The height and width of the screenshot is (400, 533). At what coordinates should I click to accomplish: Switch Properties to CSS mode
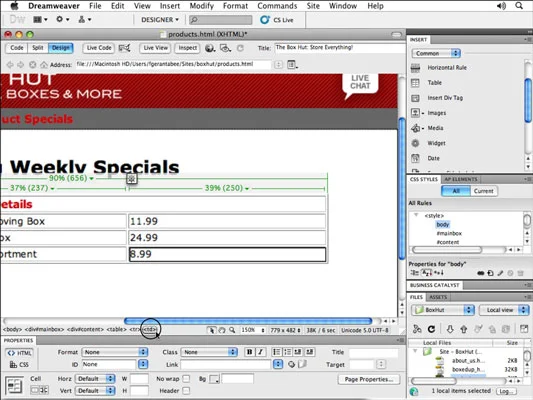pos(19,365)
